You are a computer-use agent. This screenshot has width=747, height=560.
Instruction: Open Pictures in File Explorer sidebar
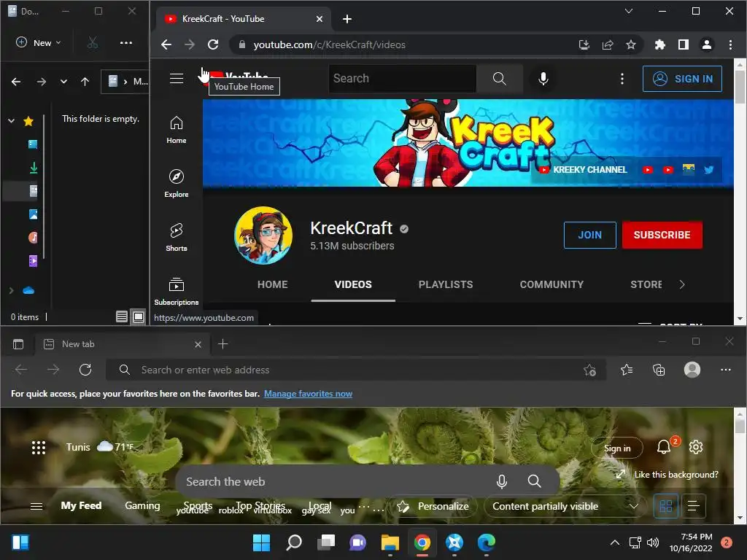click(33, 214)
